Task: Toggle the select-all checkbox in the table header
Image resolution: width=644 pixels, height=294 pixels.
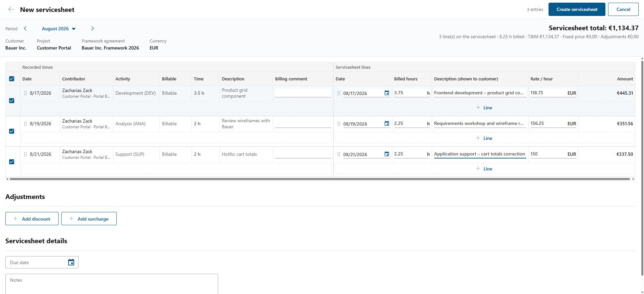Action: 12,79
